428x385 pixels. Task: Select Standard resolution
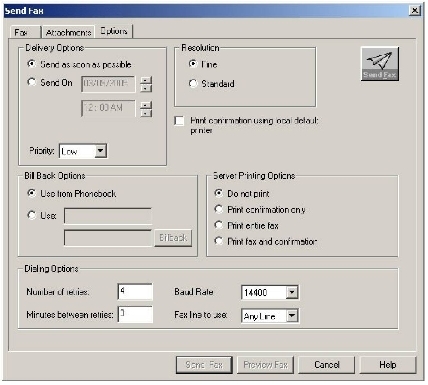193,83
